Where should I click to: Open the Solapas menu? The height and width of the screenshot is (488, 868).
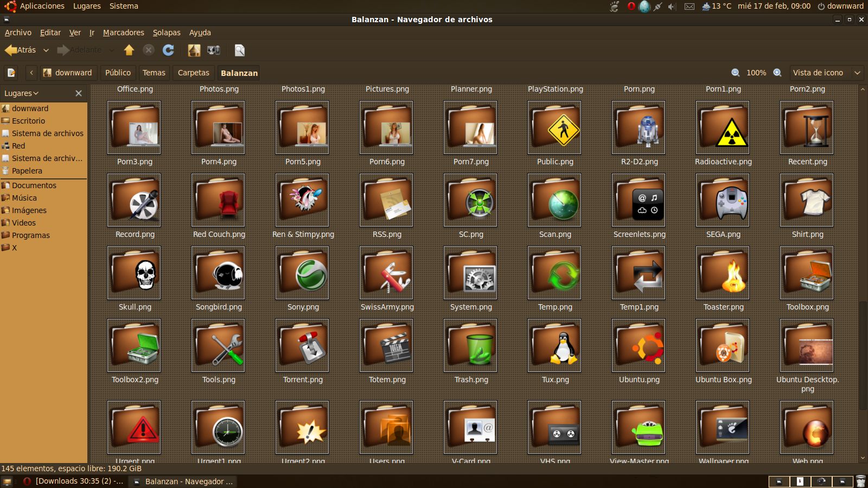coord(167,33)
